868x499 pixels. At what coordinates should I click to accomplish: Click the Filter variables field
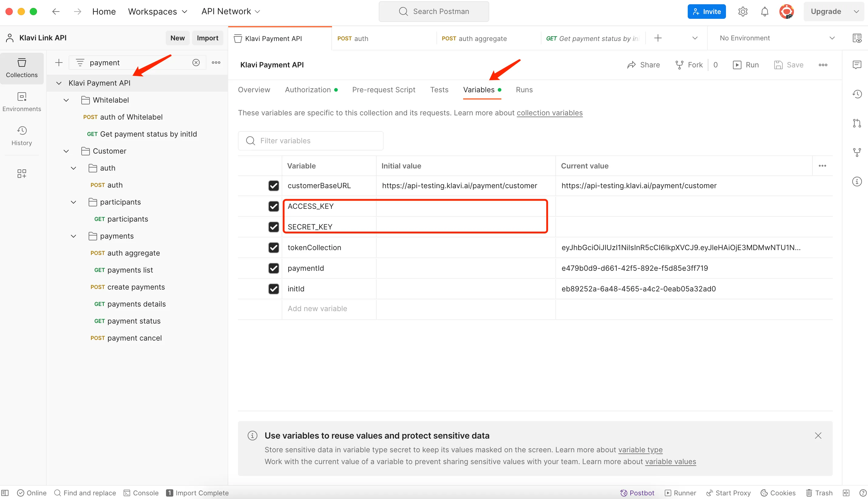pyautogui.click(x=310, y=141)
